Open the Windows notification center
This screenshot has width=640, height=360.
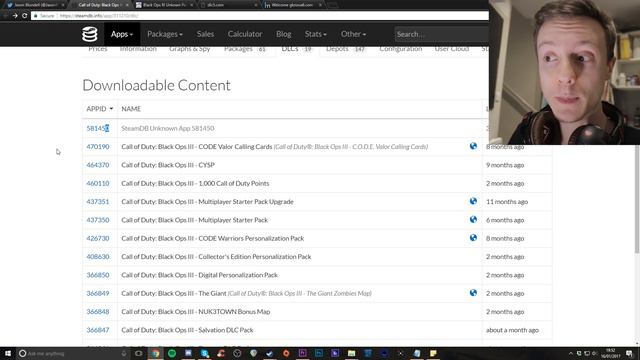[x=629, y=353]
